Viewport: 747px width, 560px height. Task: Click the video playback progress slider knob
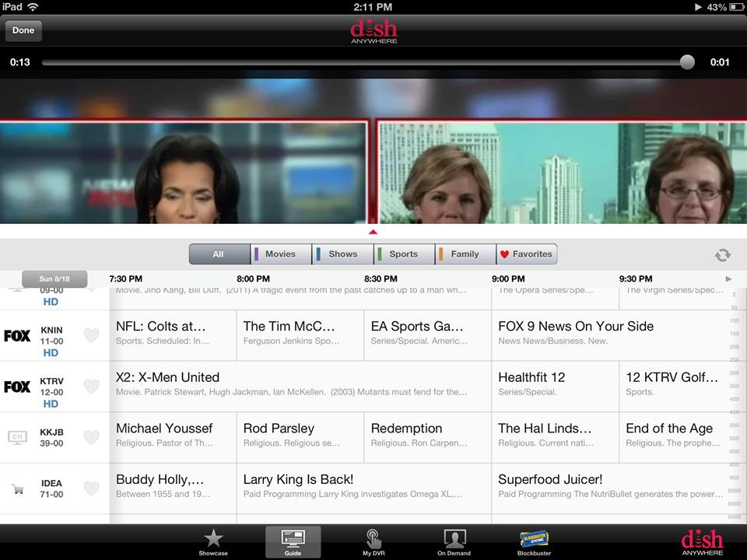tap(687, 62)
